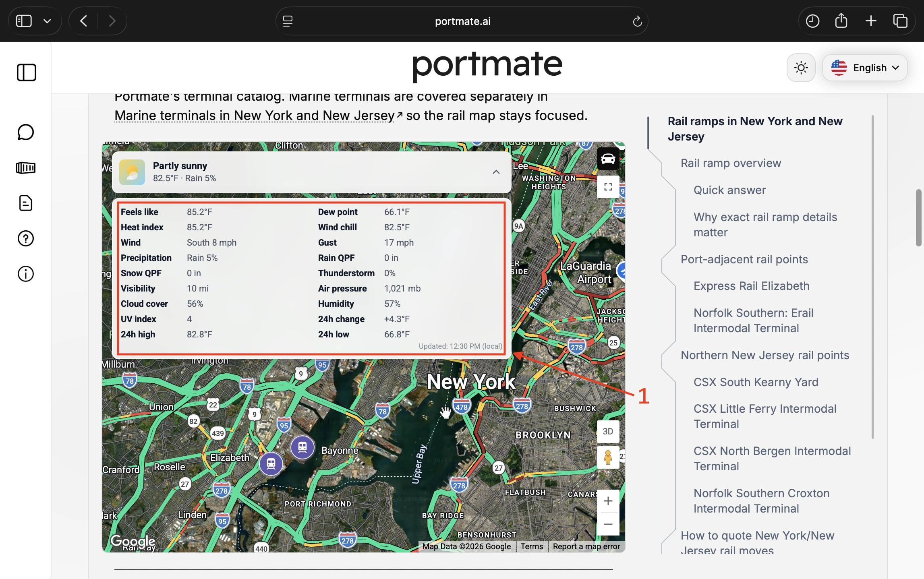Viewport: 924px width, 579px height.
Task: Zoom in on the map
Action: (x=608, y=501)
